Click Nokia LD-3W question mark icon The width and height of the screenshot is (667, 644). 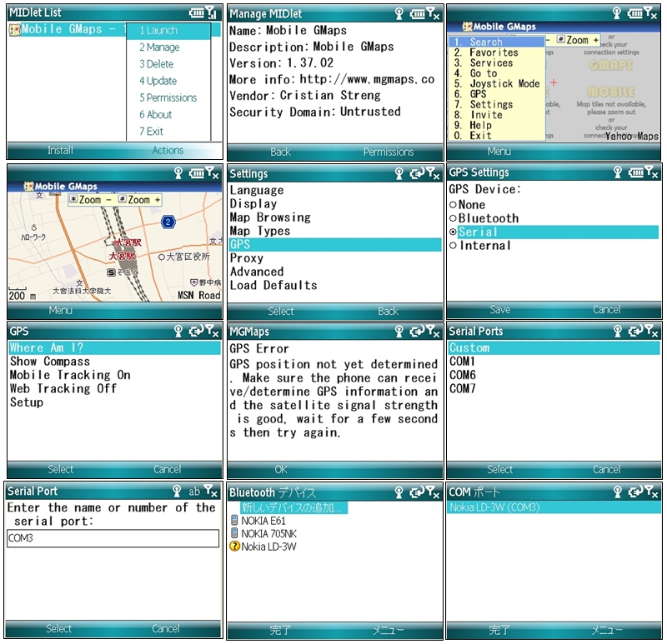coord(234,547)
